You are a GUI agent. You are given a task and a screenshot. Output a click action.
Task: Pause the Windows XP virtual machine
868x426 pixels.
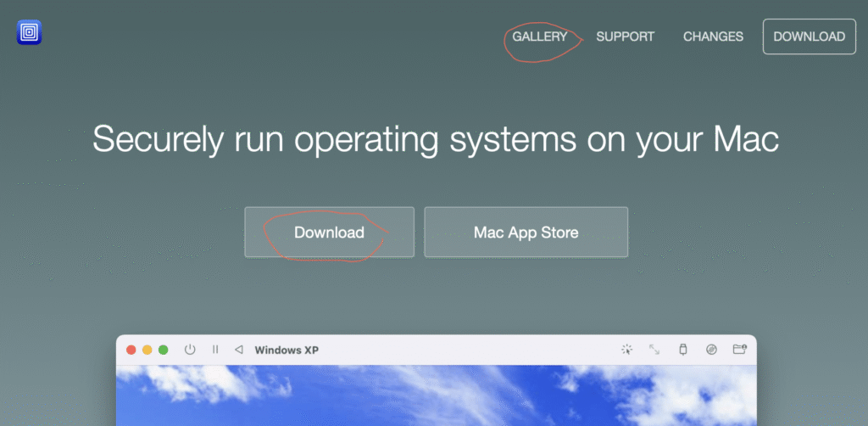[215, 350]
